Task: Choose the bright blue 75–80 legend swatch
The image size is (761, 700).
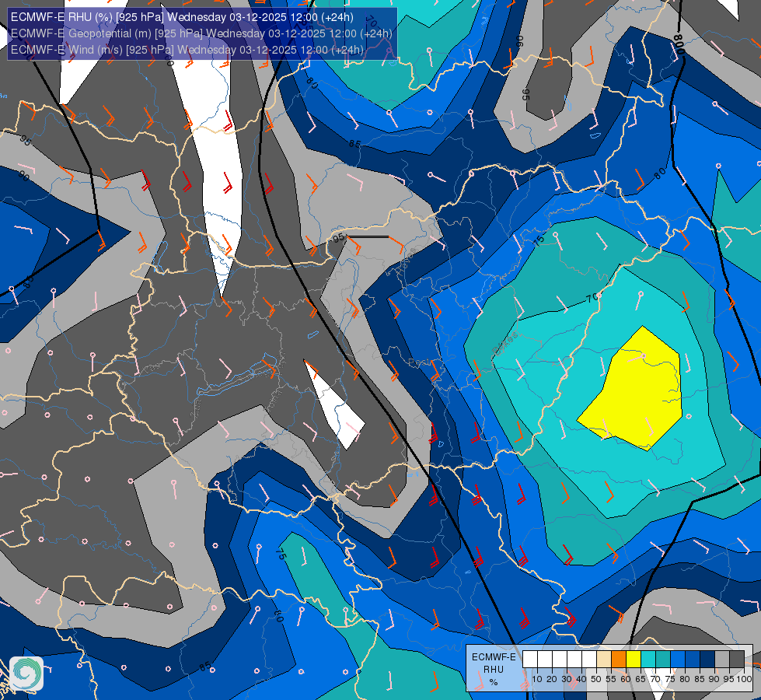Action: click(678, 660)
